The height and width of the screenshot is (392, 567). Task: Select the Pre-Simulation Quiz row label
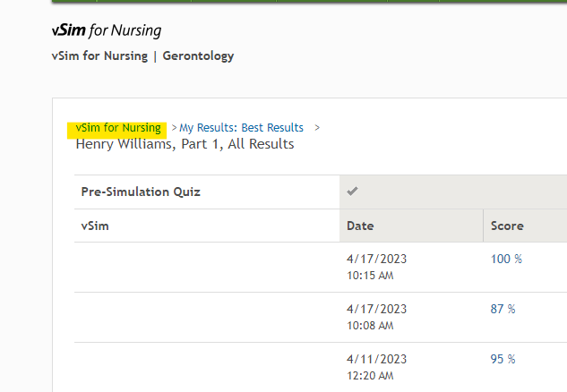[141, 192]
